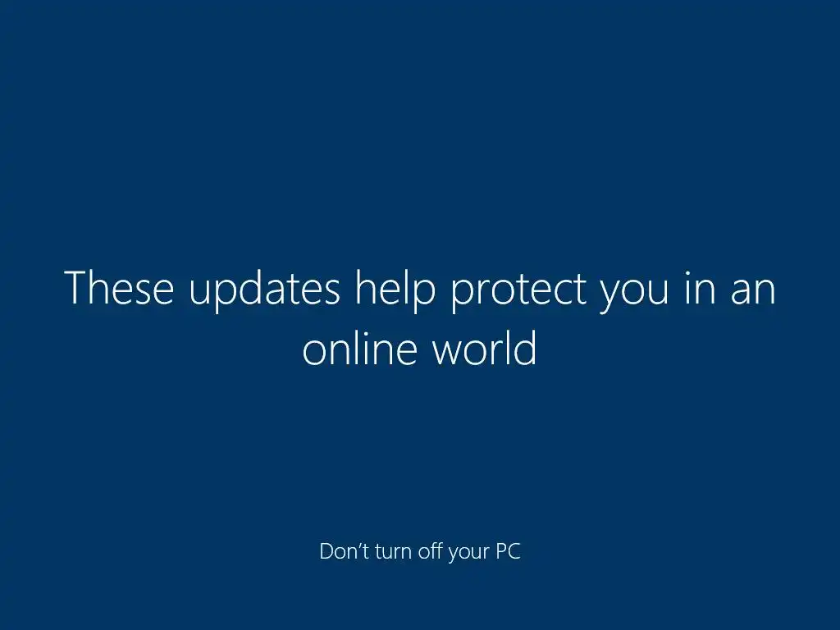Click the "Don't turn off your PC" message
This screenshot has width=840, height=630.
coord(420,552)
